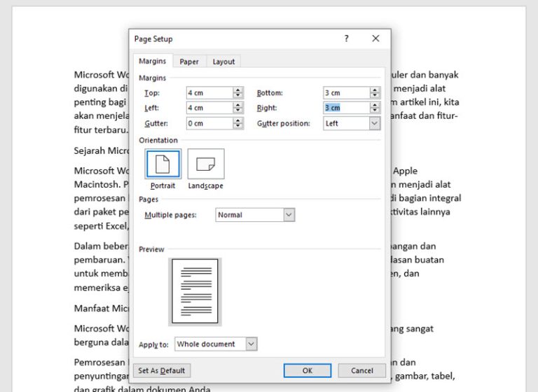Select the Landscape orientation icon
The image size is (538, 392).
[206, 164]
